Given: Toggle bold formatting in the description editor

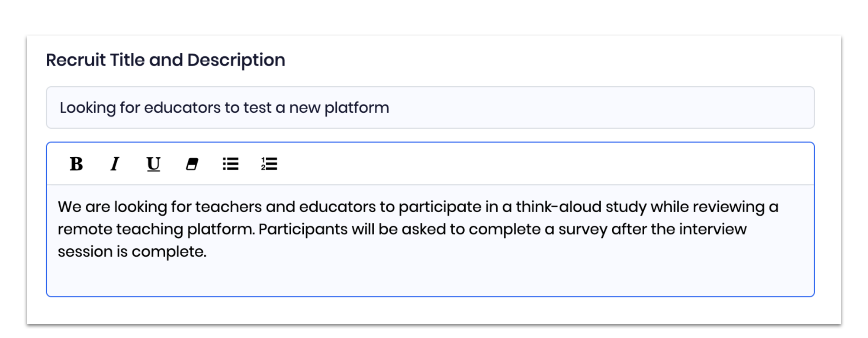Looking at the screenshot, I should pyautogui.click(x=76, y=164).
